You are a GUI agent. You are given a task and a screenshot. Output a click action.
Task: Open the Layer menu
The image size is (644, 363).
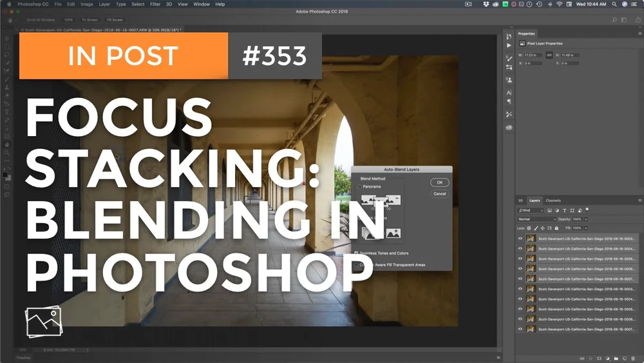click(104, 4)
